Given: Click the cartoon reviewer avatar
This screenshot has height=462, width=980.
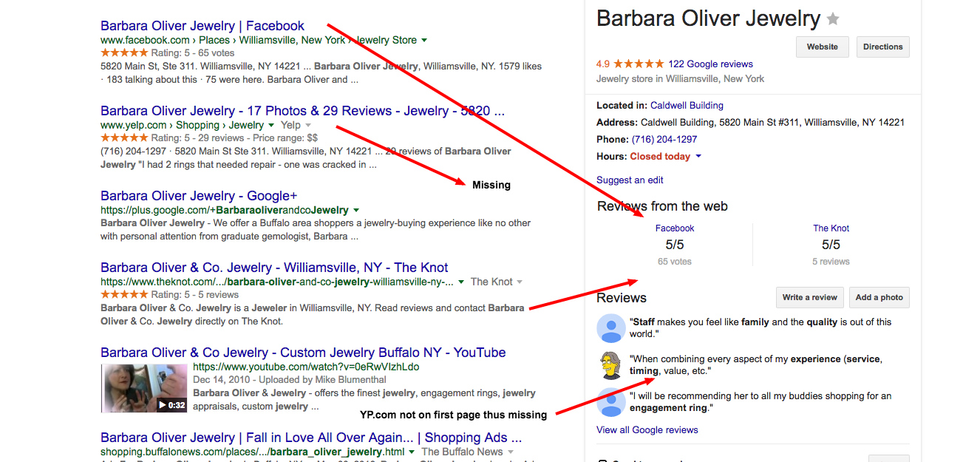Looking at the screenshot, I should [611, 364].
